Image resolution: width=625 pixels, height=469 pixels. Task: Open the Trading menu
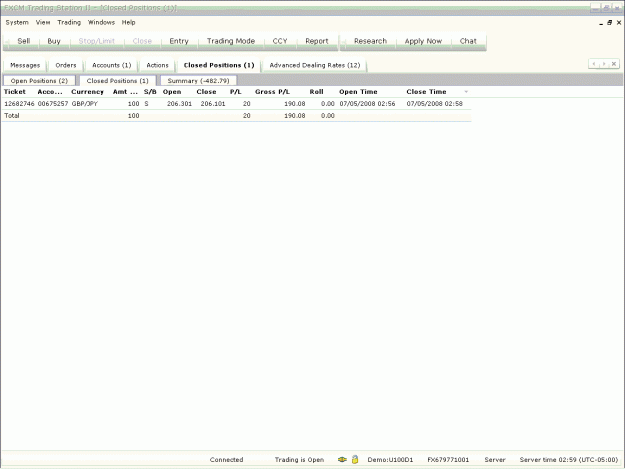69,22
